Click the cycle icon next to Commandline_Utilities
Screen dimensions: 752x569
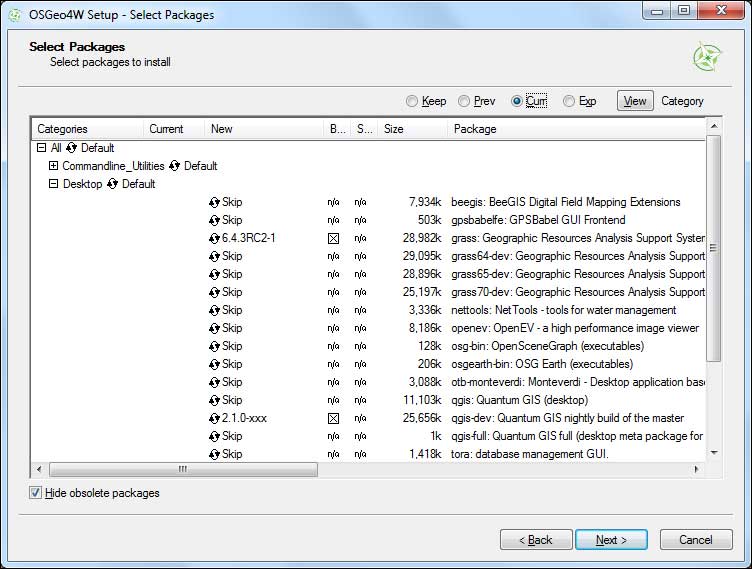click(175, 166)
